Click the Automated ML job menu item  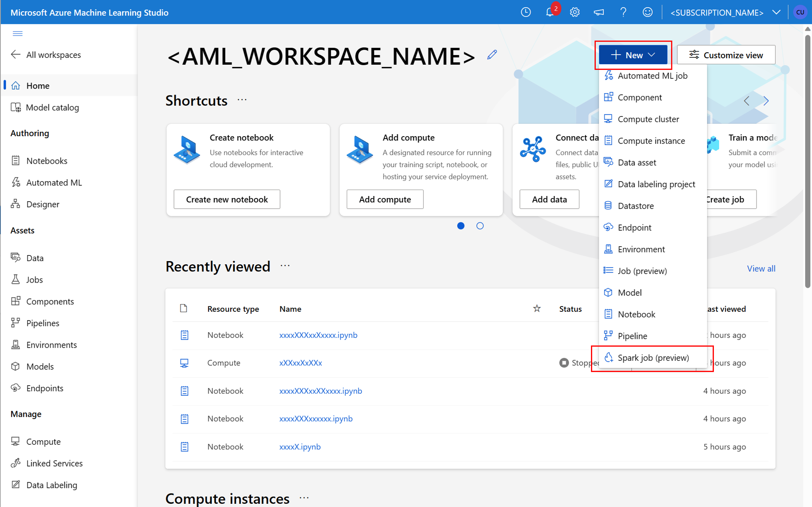tap(652, 76)
